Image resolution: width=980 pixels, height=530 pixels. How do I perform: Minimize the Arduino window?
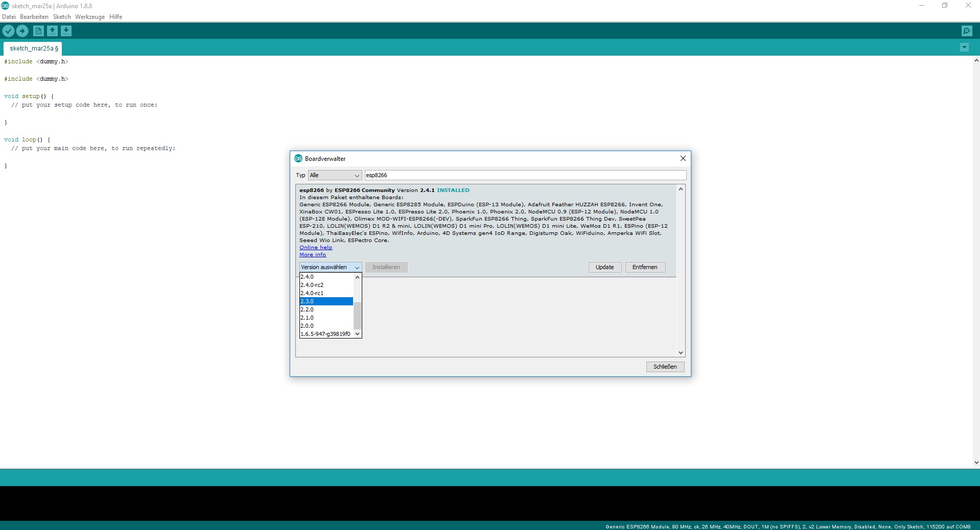pyautogui.click(x=922, y=6)
